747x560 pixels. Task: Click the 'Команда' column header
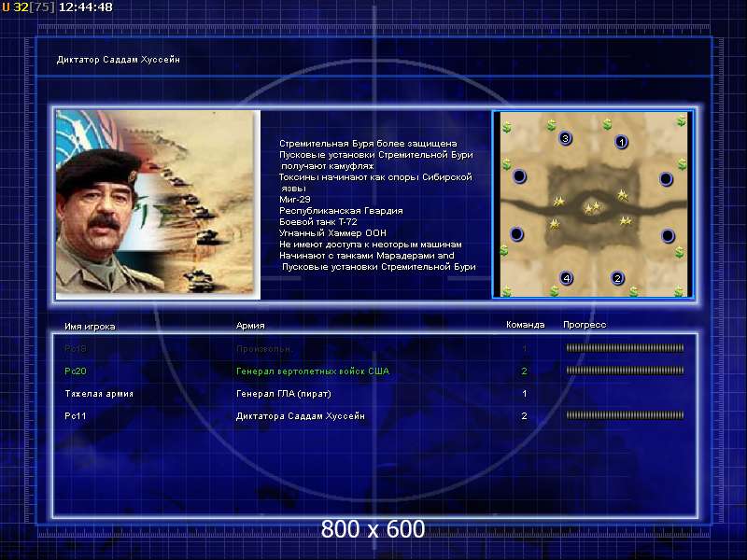coord(525,325)
